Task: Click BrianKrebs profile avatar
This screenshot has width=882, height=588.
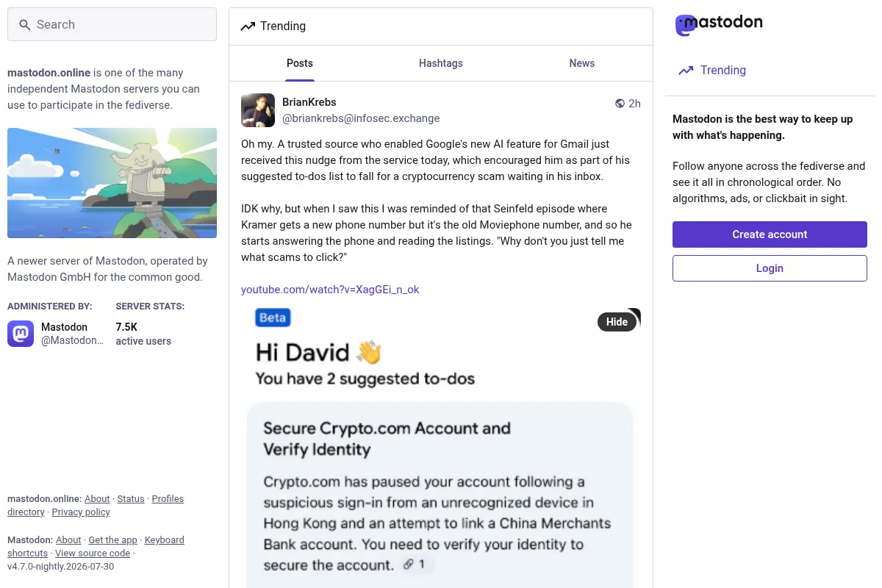Action: pyautogui.click(x=258, y=110)
